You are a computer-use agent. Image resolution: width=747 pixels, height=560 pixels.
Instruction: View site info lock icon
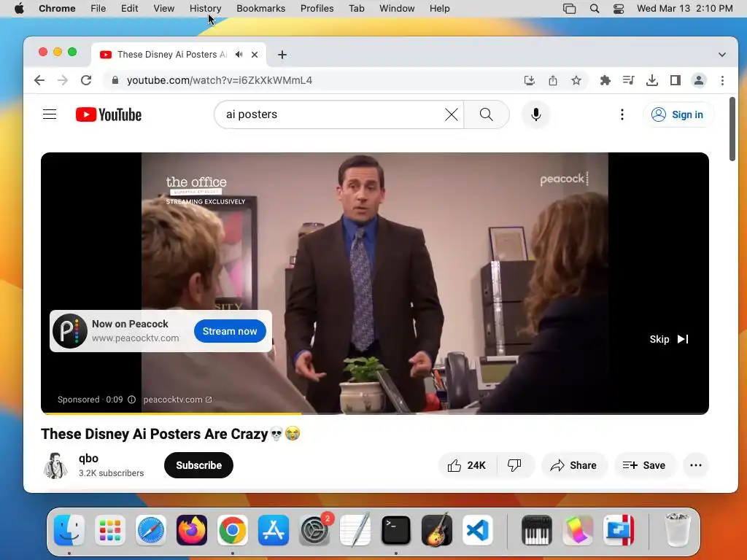115,80
